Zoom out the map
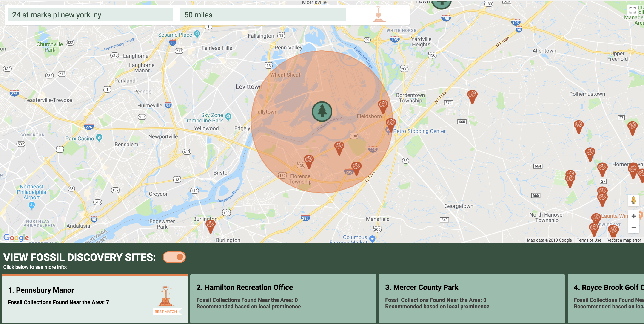 [633, 228]
